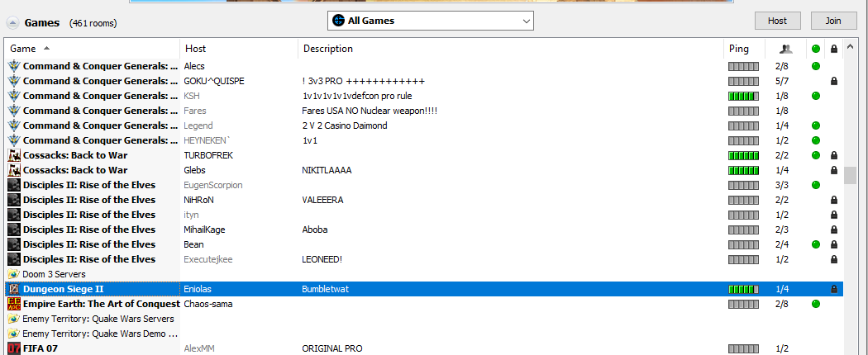Click host name ityn

(x=191, y=215)
